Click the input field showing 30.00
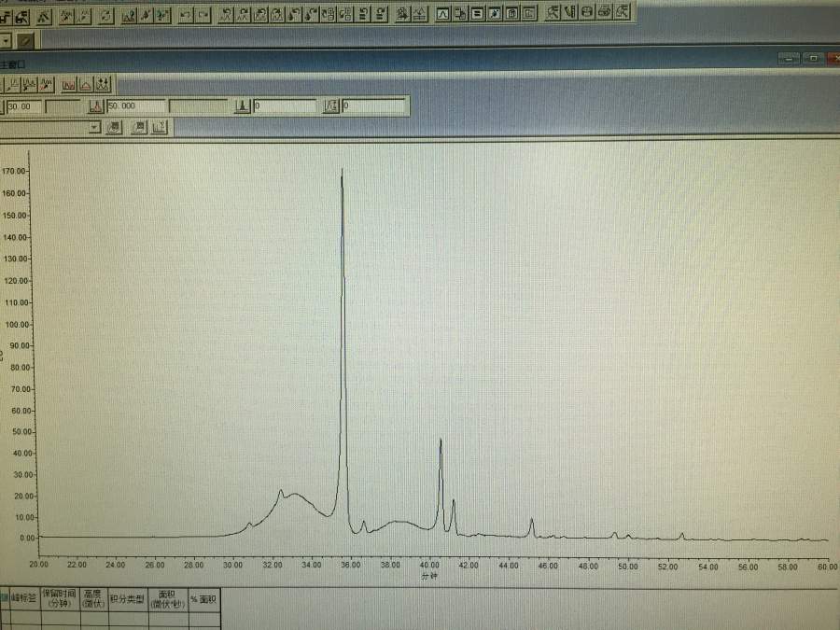840x630 pixels. (23, 106)
